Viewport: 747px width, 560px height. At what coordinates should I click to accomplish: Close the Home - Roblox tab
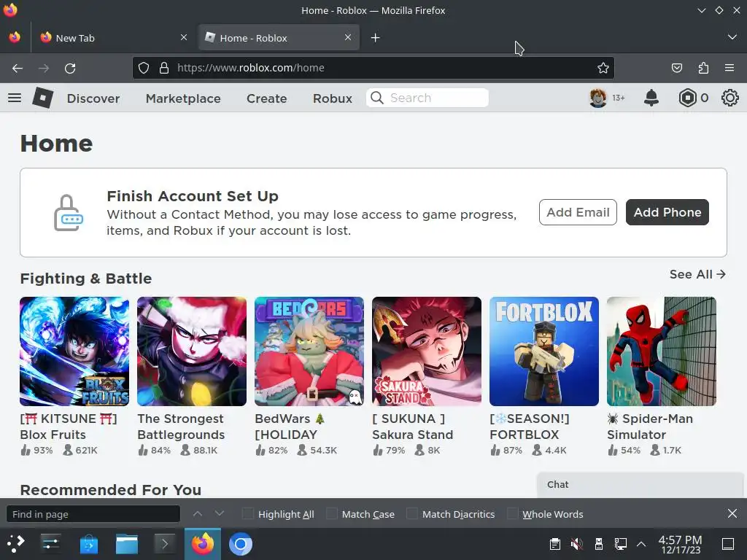[348, 37]
